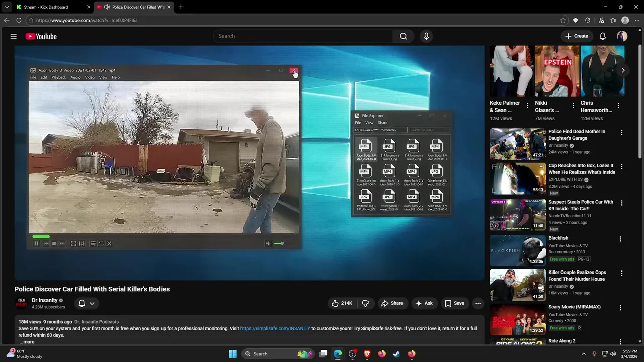Open the media control music-note icon
The image size is (644, 362).
(601, 20)
